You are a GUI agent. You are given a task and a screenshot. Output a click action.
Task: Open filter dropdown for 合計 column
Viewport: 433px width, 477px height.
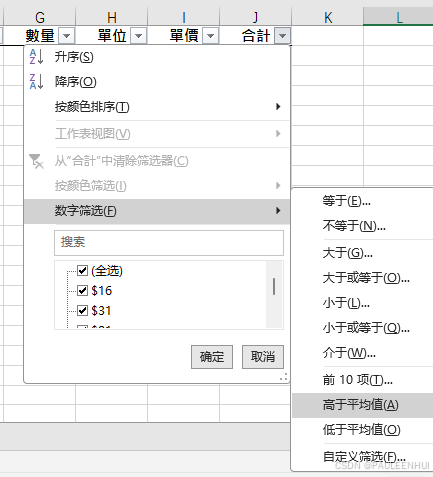[283, 36]
